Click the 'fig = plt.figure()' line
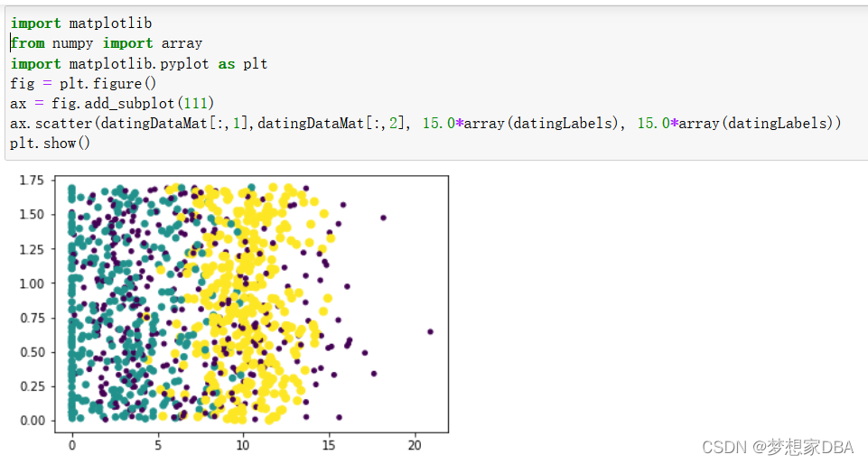 point(83,84)
